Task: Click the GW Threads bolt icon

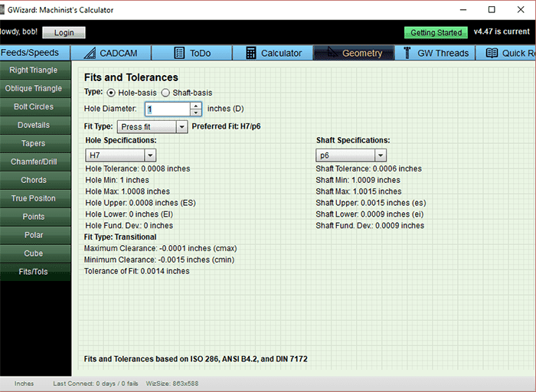Action: [407, 53]
